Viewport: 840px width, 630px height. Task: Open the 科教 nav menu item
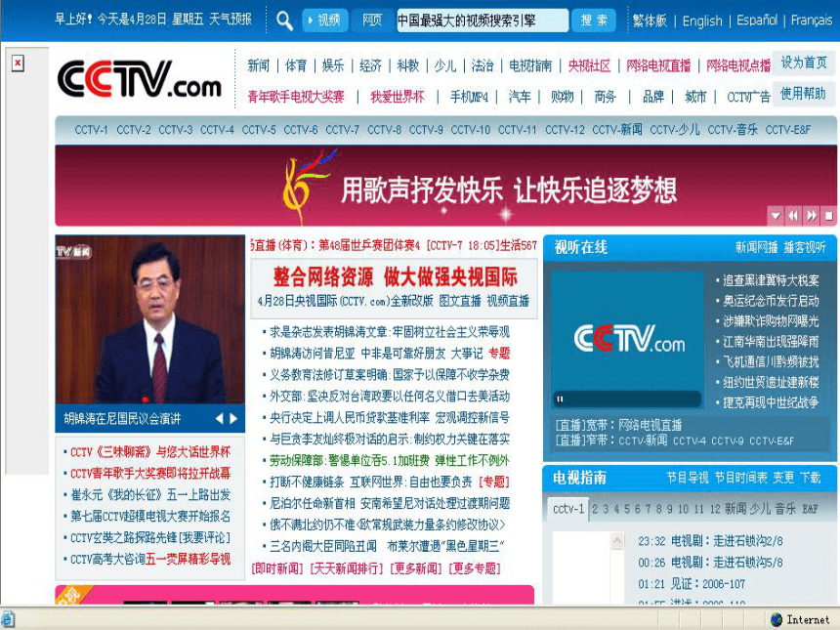click(x=407, y=65)
